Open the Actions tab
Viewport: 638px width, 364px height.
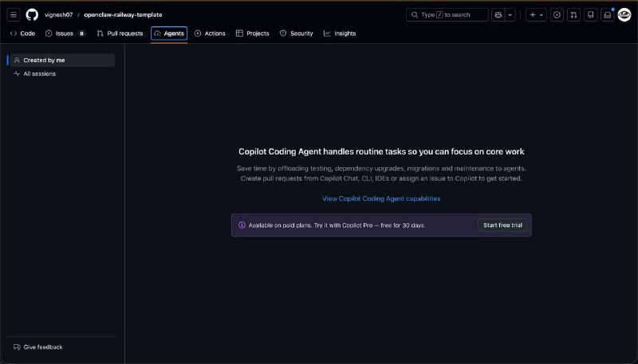coord(210,33)
